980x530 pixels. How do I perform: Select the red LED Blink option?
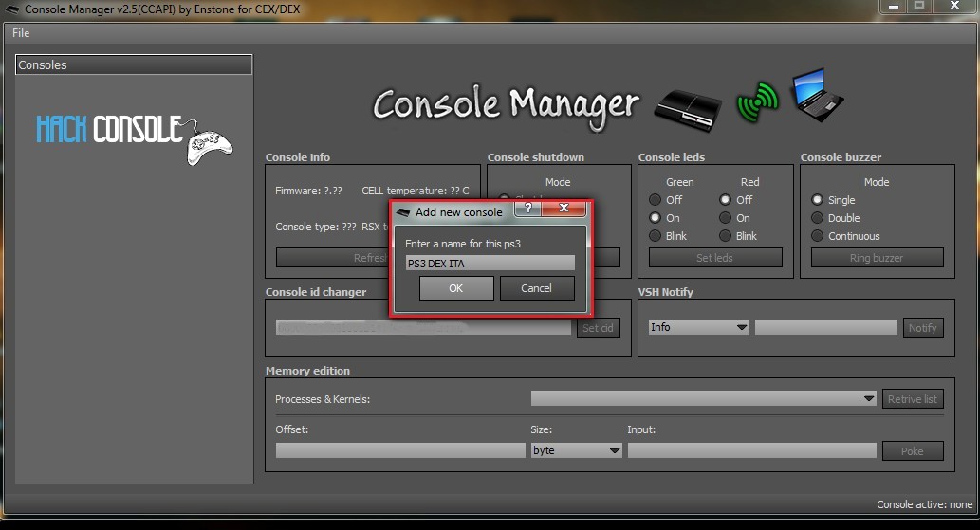point(726,236)
